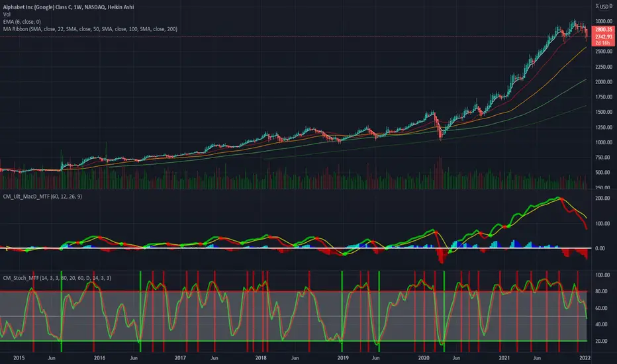
Task: Click the 2250.00 price axis label
Action: point(604,67)
